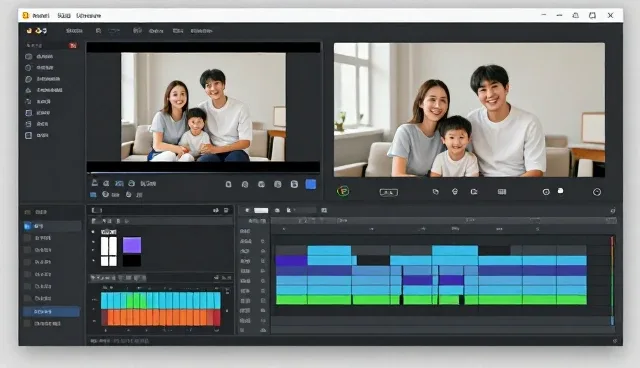Toggle the blue checked box in lower-left list
The width and height of the screenshot is (640, 368).
27,226
